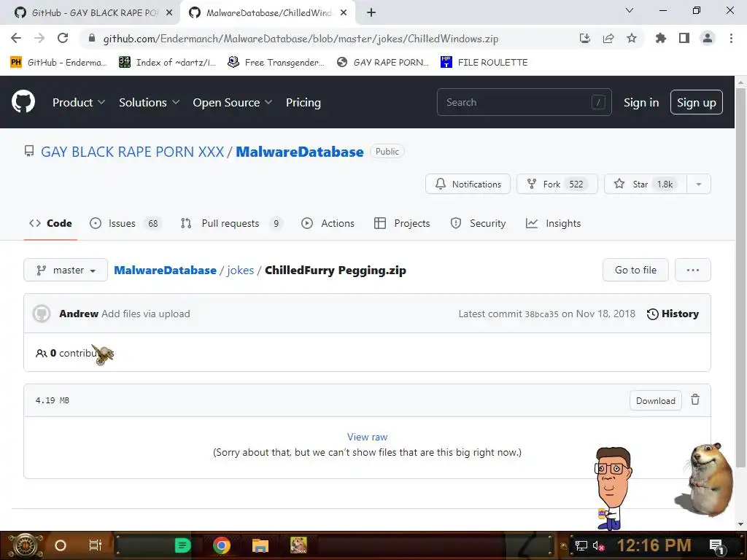The height and width of the screenshot is (560, 747).
Task: Open the FILE ROULETTE bookmark
Action: pos(484,63)
